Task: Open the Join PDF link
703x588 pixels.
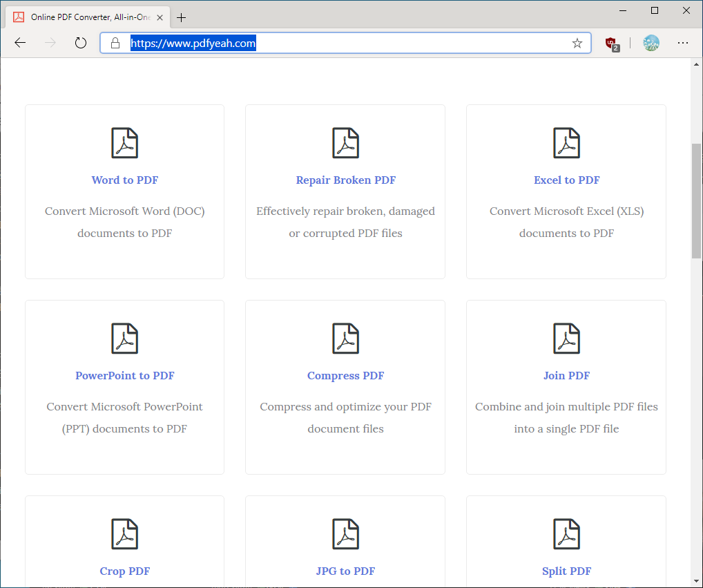Action: click(567, 376)
